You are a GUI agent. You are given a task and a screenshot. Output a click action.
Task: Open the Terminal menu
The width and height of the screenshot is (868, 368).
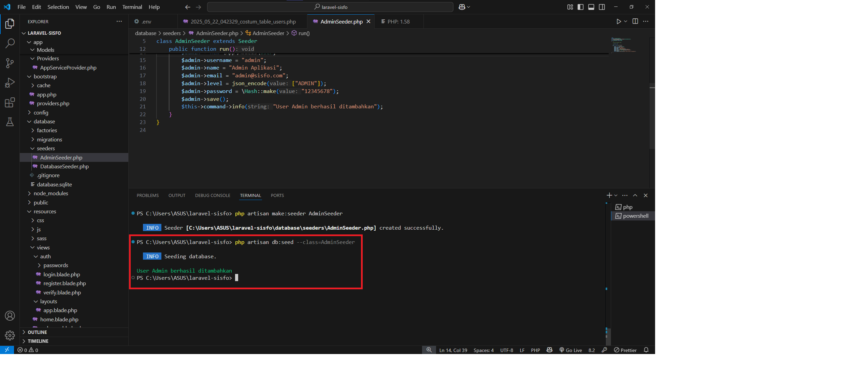pyautogui.click(x=132, y=7)
